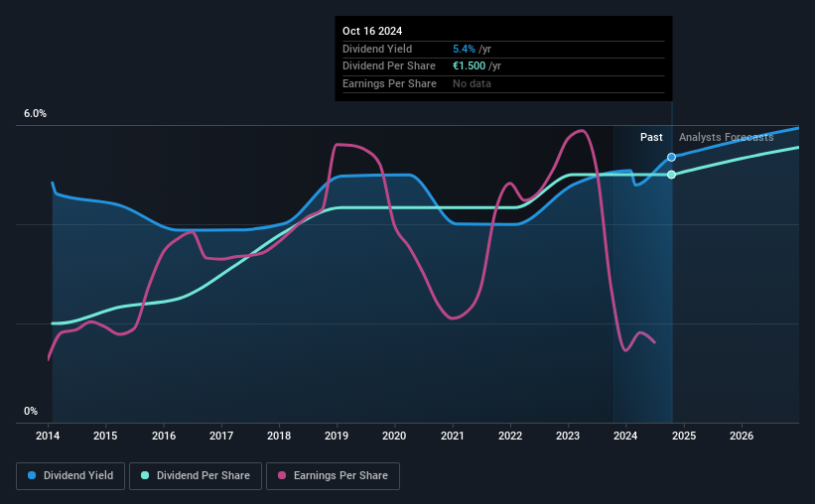Viewport: 815px width, 504px height.
Task: Click the 2024 x-axis label
Action: click(625, 436)
